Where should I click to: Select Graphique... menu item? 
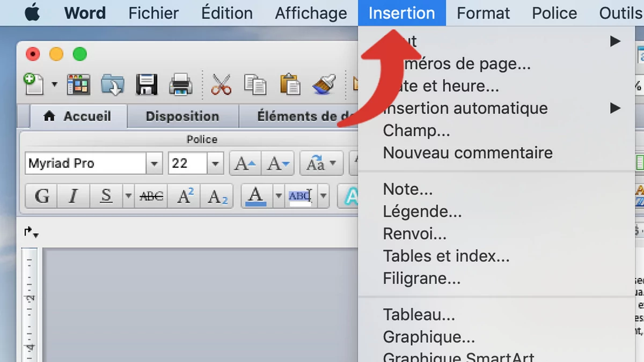pyautogui.click(x=496, y=337)
